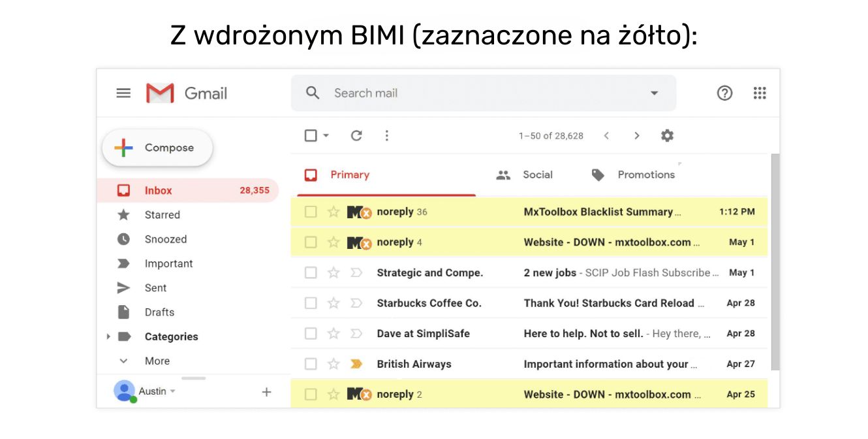Switch to the Social tab

tap(524, 175)
